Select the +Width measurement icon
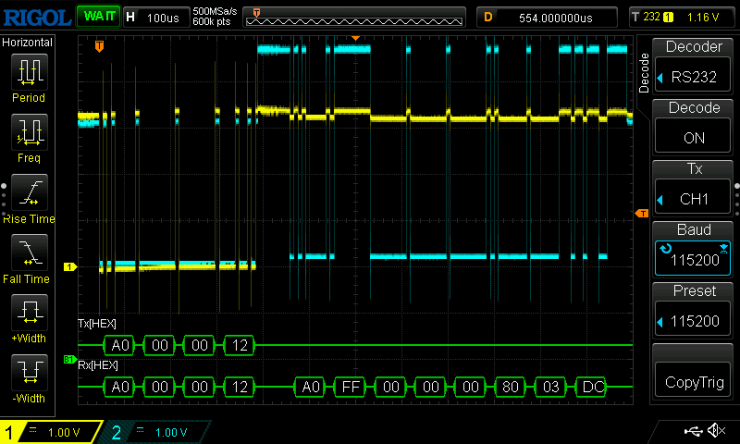The height and width of the screenshot is (444, 740). point(29,312)
